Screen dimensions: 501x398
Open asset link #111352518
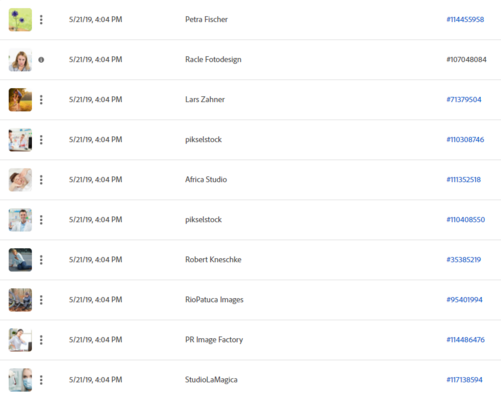[x=463, y=179]
